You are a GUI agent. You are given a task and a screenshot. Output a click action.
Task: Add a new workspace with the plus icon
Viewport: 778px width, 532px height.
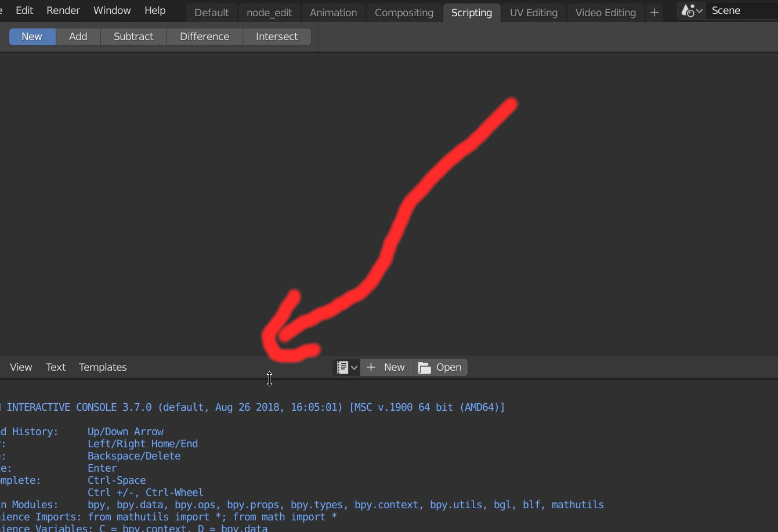pos(654,12)
